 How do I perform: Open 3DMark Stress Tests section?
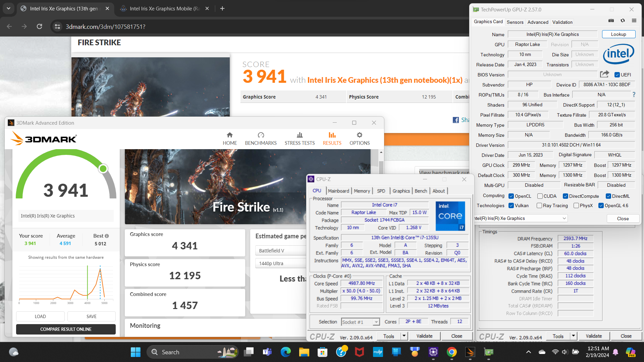point(300,139)
